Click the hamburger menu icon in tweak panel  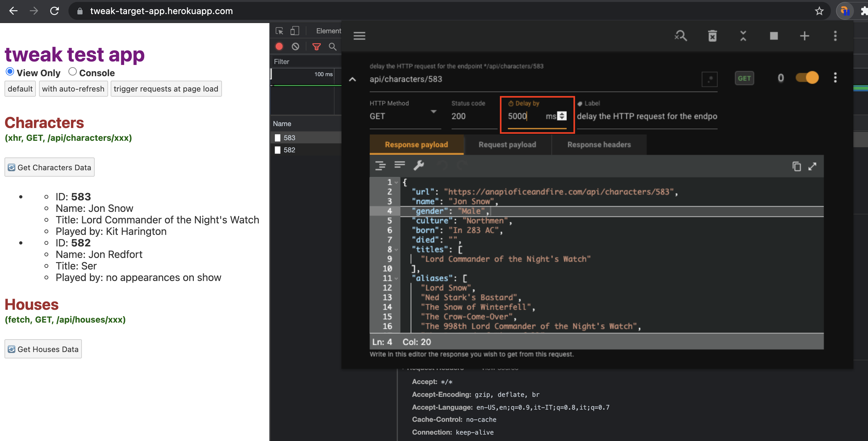359,36
